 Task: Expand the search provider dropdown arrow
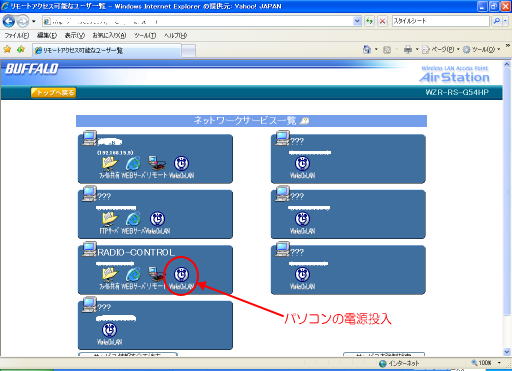505,21
